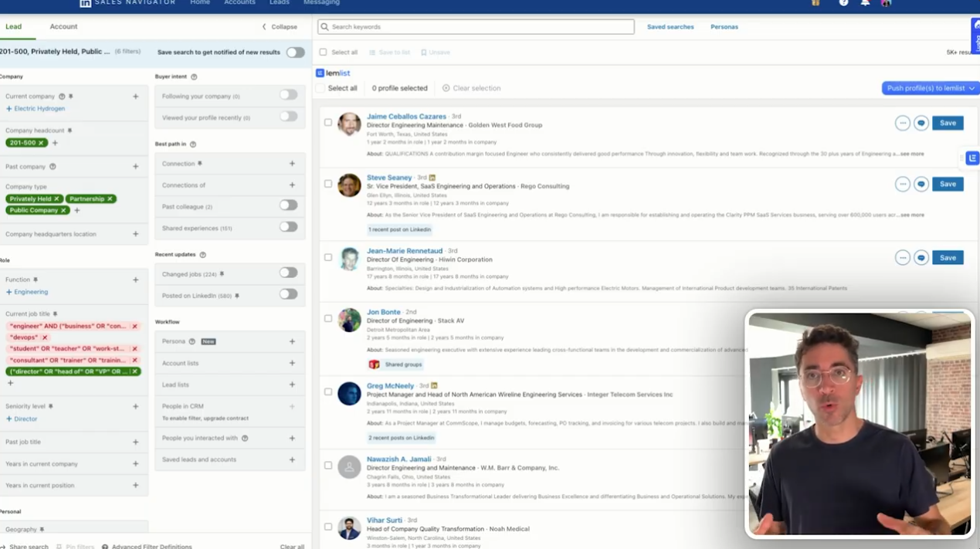Open Messaging in the top navigation
The image size is (980, 549).
click(x=321, y=3)
